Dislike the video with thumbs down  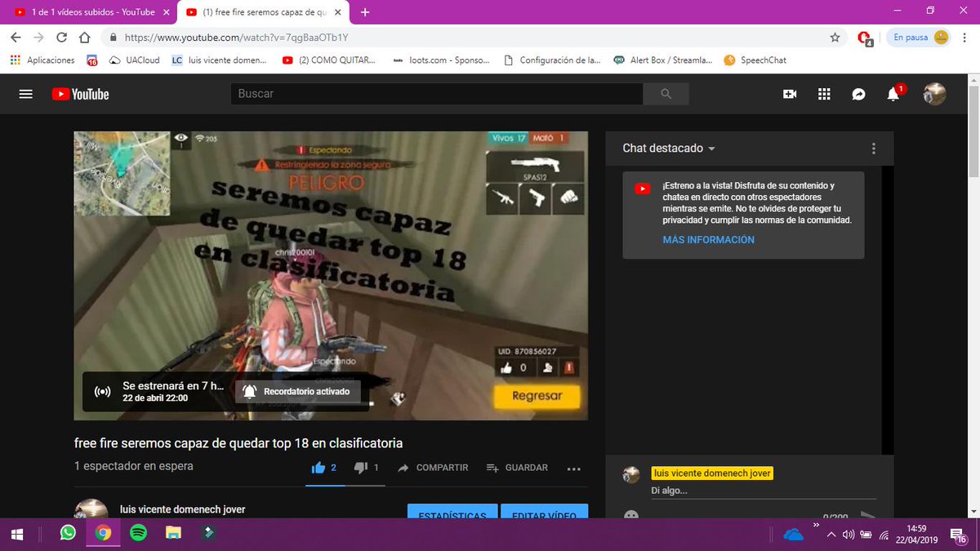[361, 468]
